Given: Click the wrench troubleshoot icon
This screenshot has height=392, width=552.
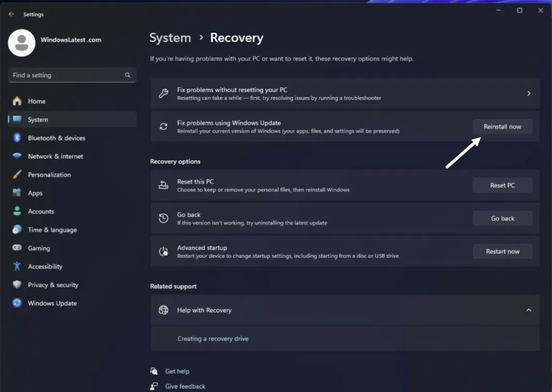Looking at the screenshot, I should (x=163, y=93).
